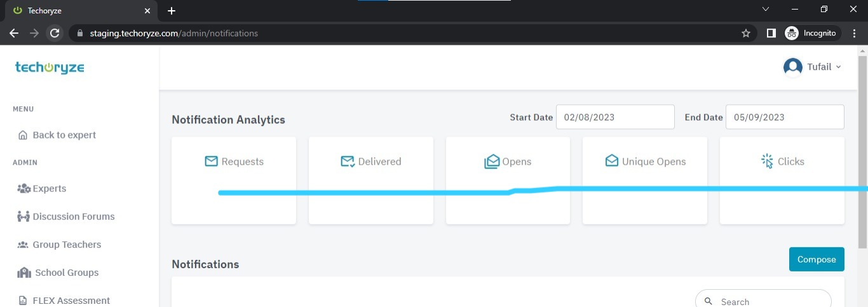Bookmark this page with star icon

click(x=746, y=33)
